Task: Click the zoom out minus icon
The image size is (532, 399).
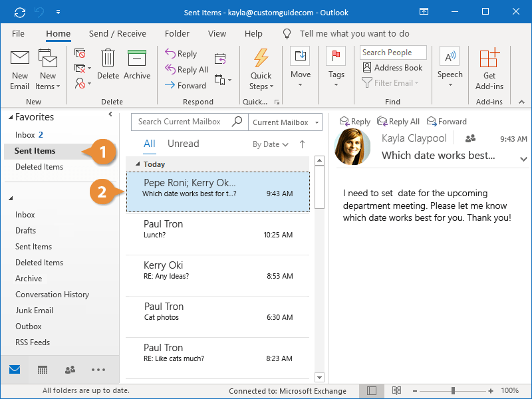Action: [414, 391]
